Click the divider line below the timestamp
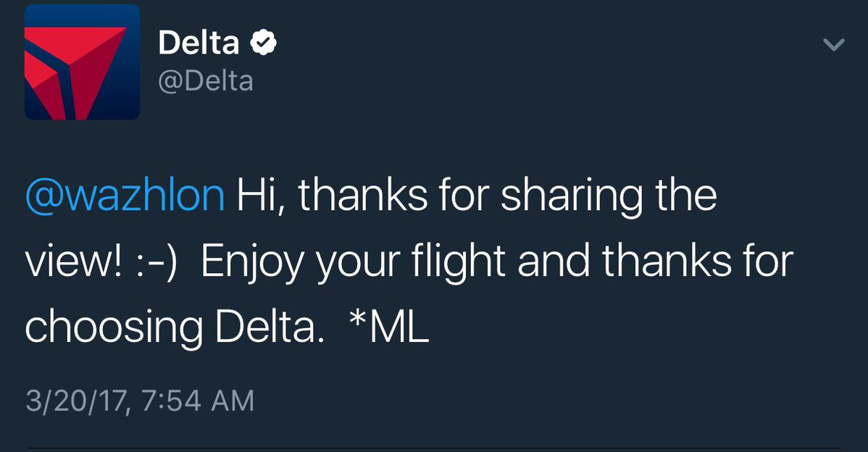Screen dimensions: 868x452 click(434, 449)
